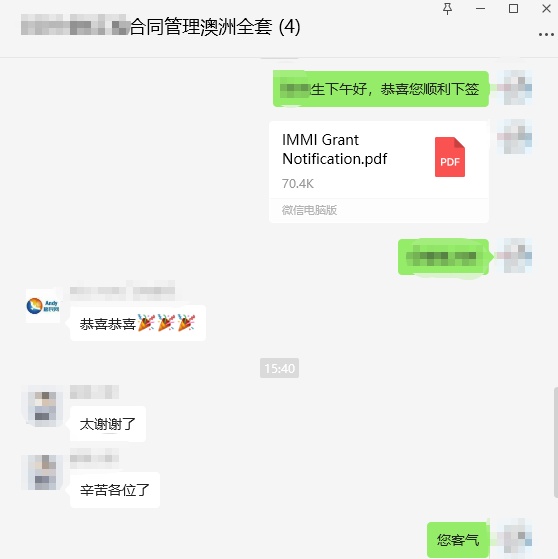The width and height of the screenshot is (558, 559).
Task: Click sender avatar beside PDF message
Action: 514,137
